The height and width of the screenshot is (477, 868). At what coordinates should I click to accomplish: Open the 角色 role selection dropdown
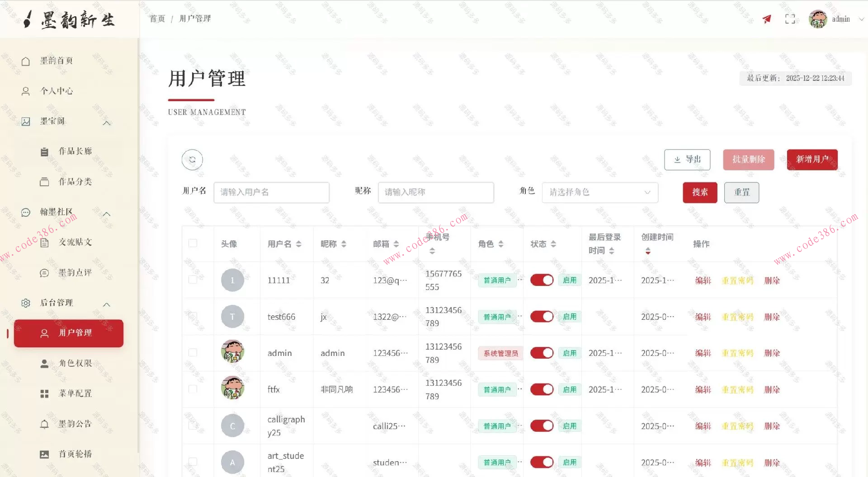click(x=600, y=192)
